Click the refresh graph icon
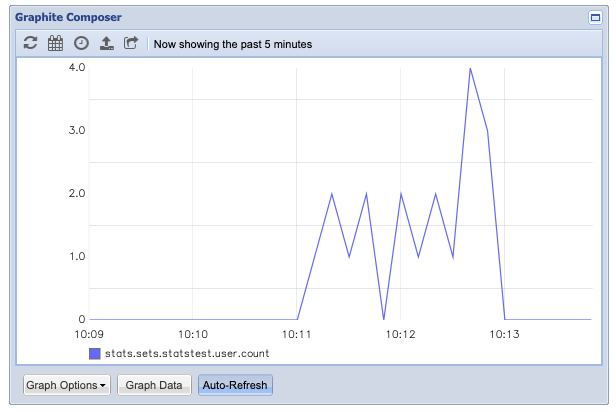616x412 pixels. pos(30,43)
